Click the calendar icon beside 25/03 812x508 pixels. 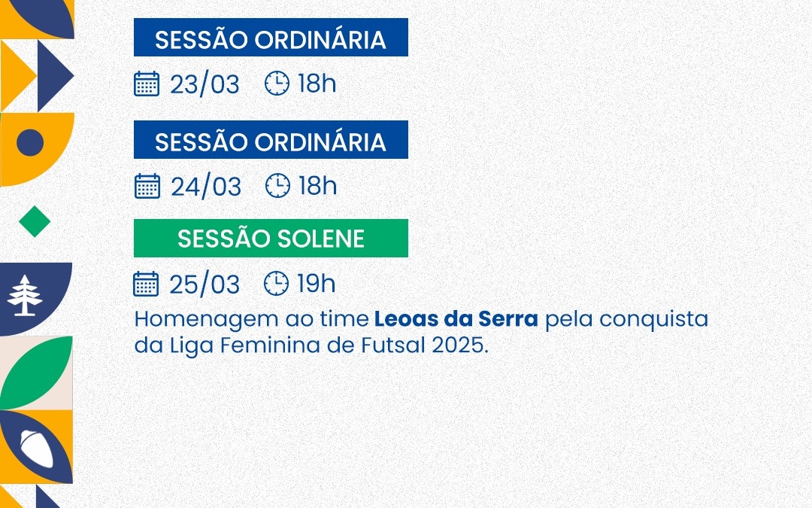(x=146, y=284)
